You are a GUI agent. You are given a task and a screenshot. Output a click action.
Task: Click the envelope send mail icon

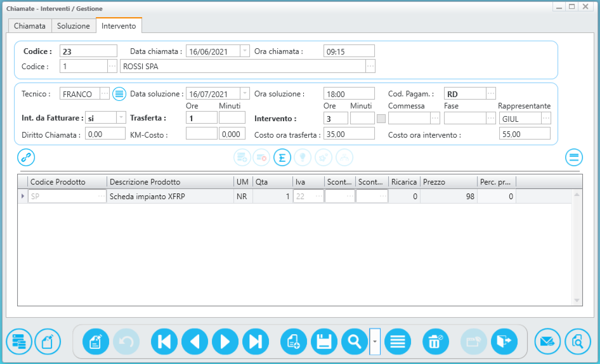click(x=547, y=341)
